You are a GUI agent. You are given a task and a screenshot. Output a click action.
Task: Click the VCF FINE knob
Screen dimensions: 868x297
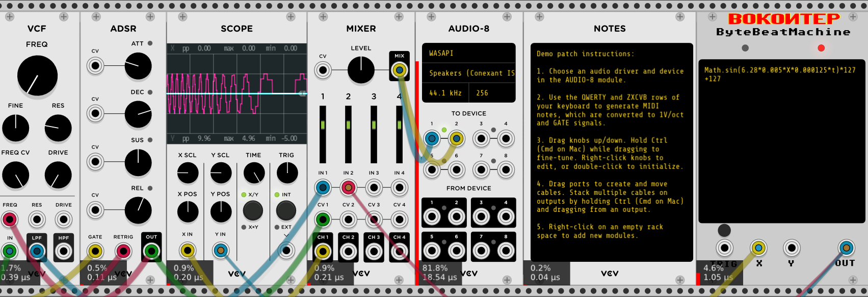point(16,128)
